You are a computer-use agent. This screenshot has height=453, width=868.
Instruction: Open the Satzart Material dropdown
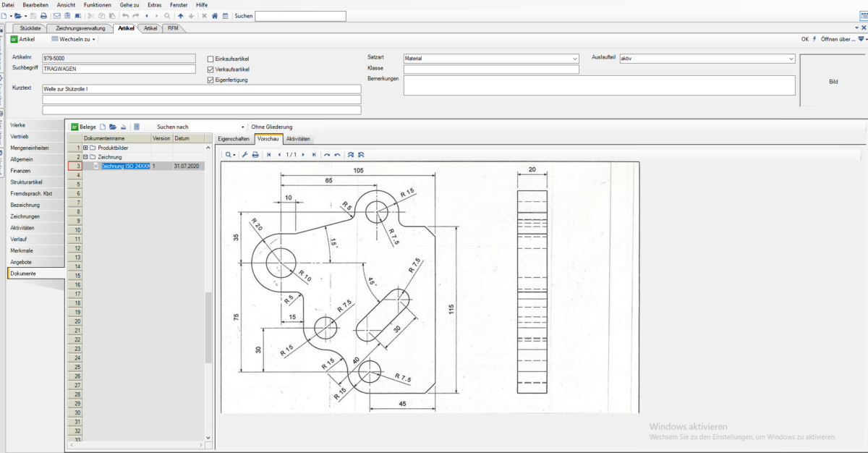click(574, 57)
